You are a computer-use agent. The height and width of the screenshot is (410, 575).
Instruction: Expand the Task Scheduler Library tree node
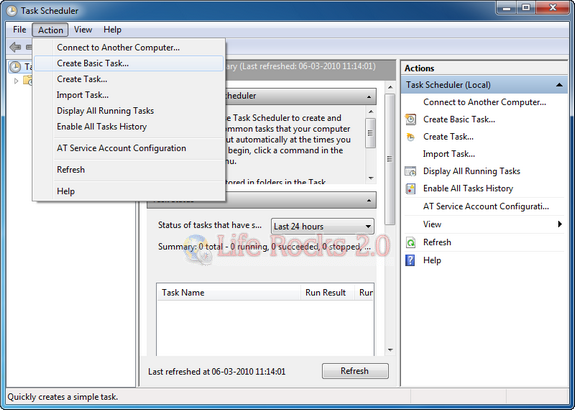16,81
